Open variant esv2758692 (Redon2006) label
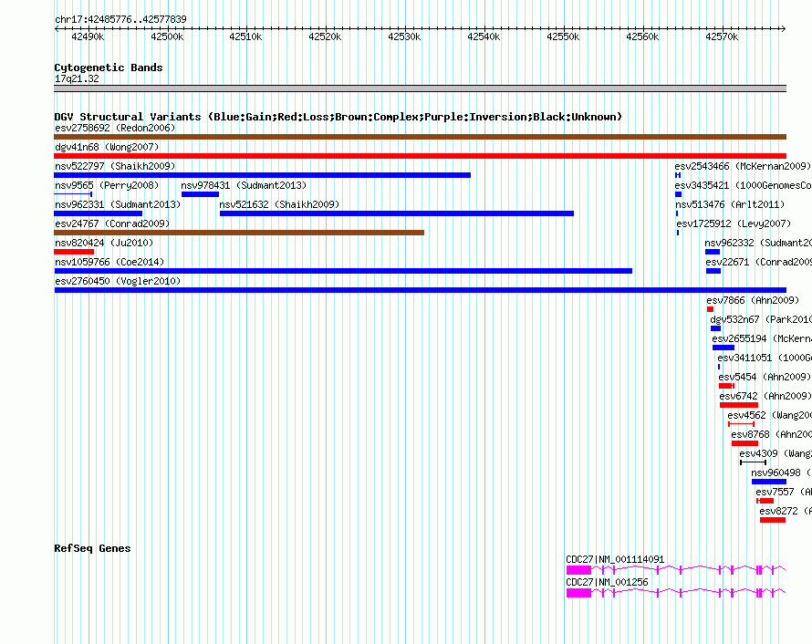 point(115,128)
